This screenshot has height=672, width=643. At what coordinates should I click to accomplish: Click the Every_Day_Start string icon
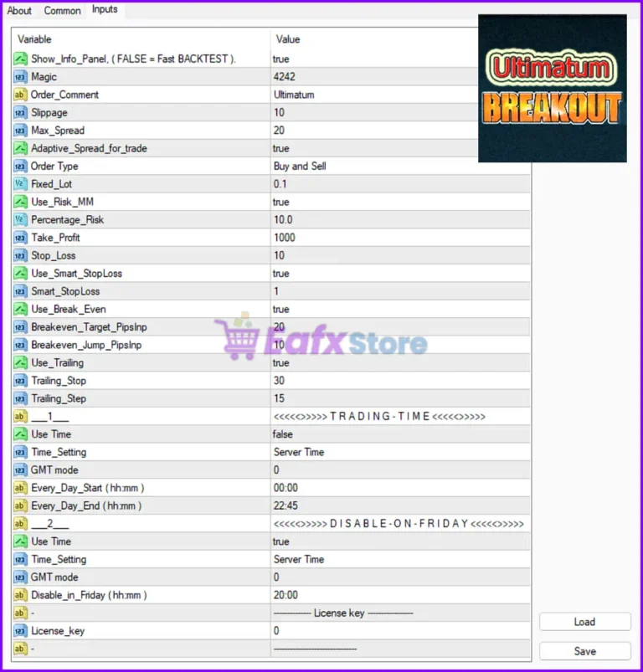pyautogui.click(x=20, y=488)
